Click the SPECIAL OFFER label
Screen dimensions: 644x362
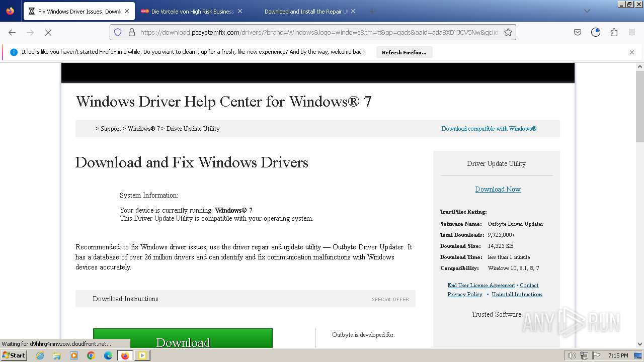click(390, 300)
